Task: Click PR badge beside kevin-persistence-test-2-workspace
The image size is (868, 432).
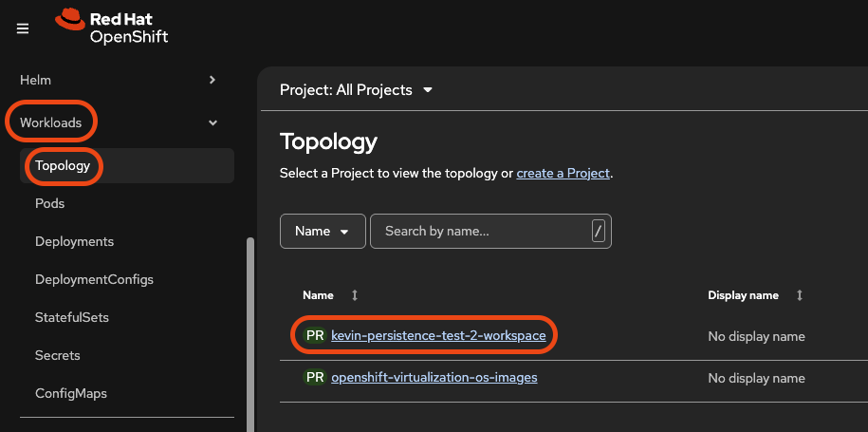Action: (x=315, y=336)
